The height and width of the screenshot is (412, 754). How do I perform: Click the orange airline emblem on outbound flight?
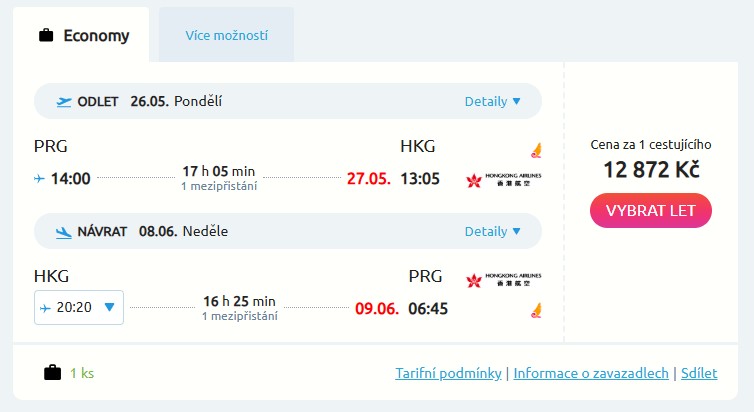(536, 150)
